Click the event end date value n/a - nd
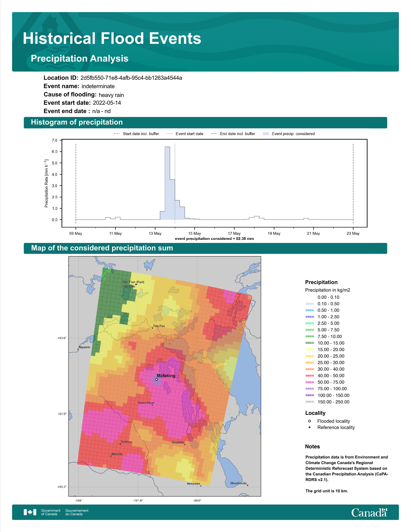This screenshot has width=411, height=532. (101, 111)
